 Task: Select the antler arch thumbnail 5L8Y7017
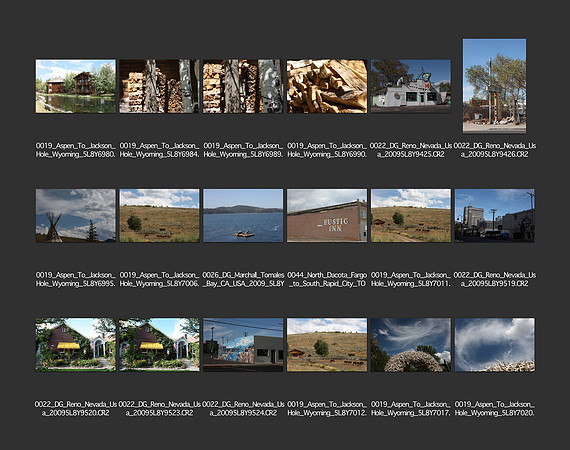[x=411, y=345]
